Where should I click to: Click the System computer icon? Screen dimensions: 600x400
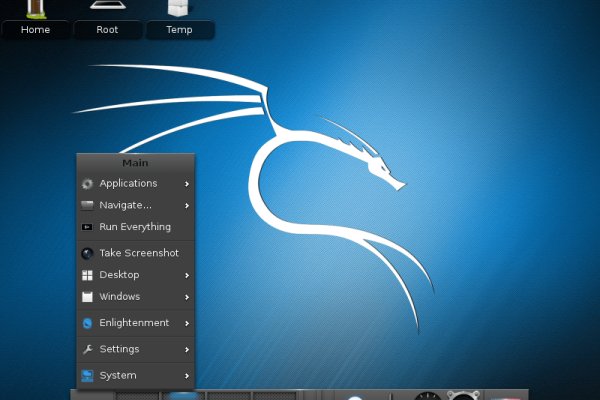88,376
